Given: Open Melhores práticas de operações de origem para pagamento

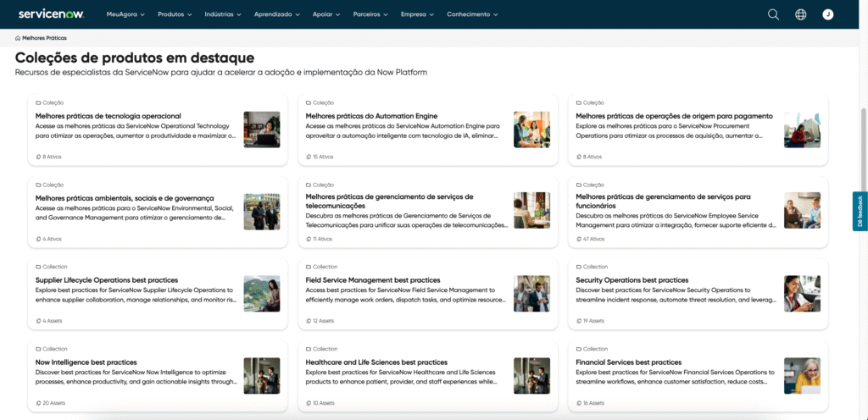Looking at the screenshot, I should [674, 116].
